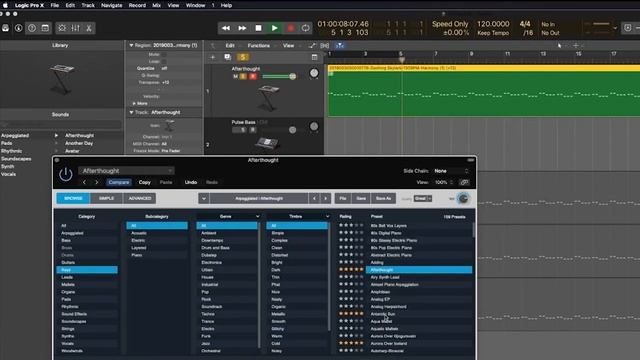
Task: Open the preset path dropdown arrow
Action: coord(204,198)
